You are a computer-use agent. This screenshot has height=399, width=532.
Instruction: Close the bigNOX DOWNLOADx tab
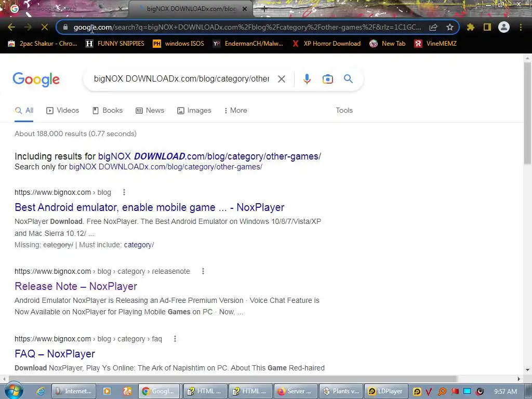pyautogui.click(x=244, y=9)
